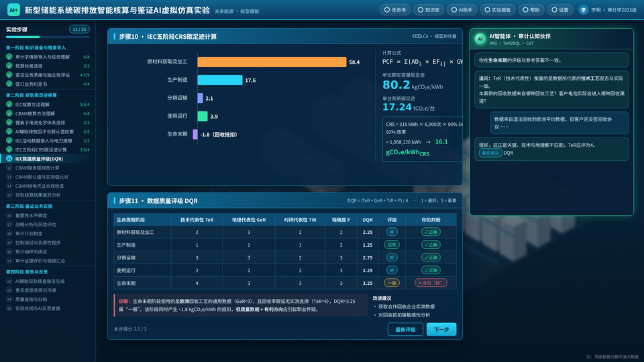Open the 知识库 menu

429,10
